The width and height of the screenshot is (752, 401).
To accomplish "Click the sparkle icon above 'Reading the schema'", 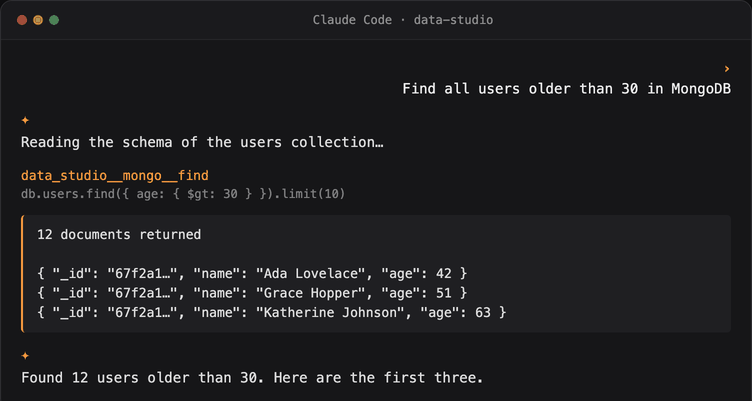I will coord(25,120).
